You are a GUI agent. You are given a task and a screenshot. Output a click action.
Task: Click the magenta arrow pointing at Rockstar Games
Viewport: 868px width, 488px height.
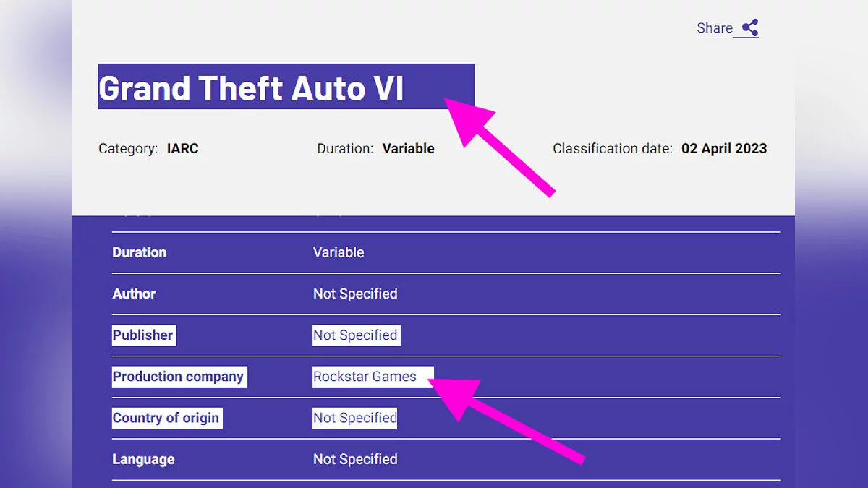[506, 419]
